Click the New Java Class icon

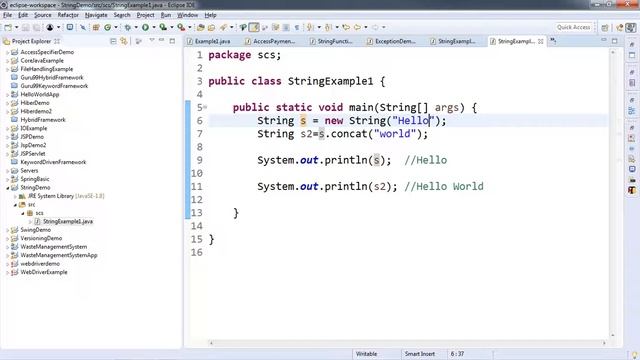pos(108,27)
